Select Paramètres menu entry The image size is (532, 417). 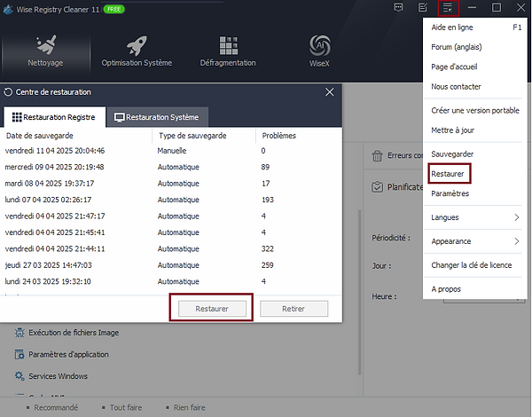click(x=474, y=193)
